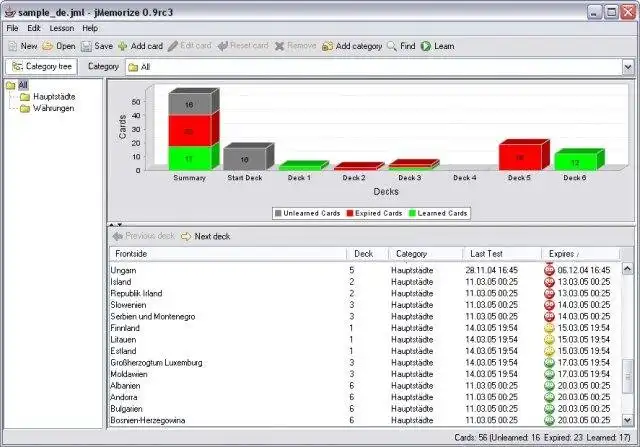Viewport: 640px width, 447px height.
Task: Sort table by Deck column header
Action: click(367, 254)
